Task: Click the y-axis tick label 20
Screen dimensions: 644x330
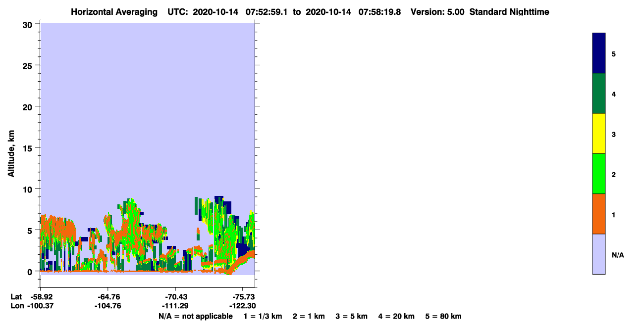Action: 29,106
